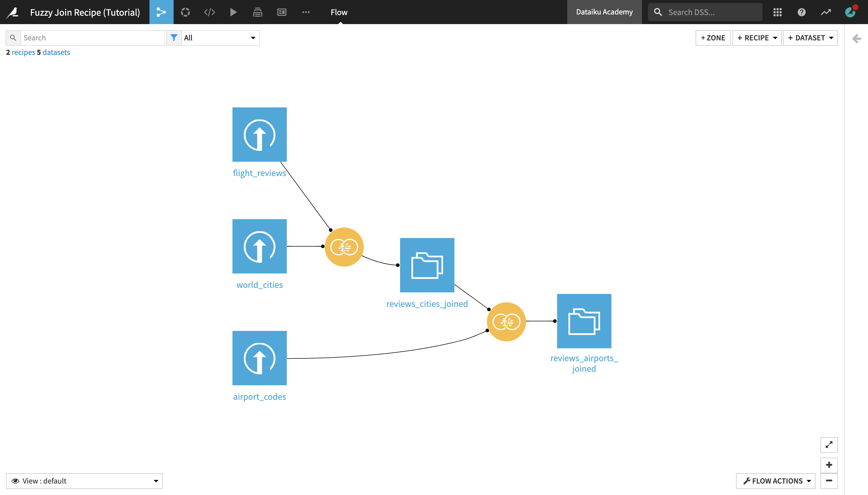Click the reviews_cities_joined label
The width and height of the screenshot is (868, 495).
[x=427, y=304]
